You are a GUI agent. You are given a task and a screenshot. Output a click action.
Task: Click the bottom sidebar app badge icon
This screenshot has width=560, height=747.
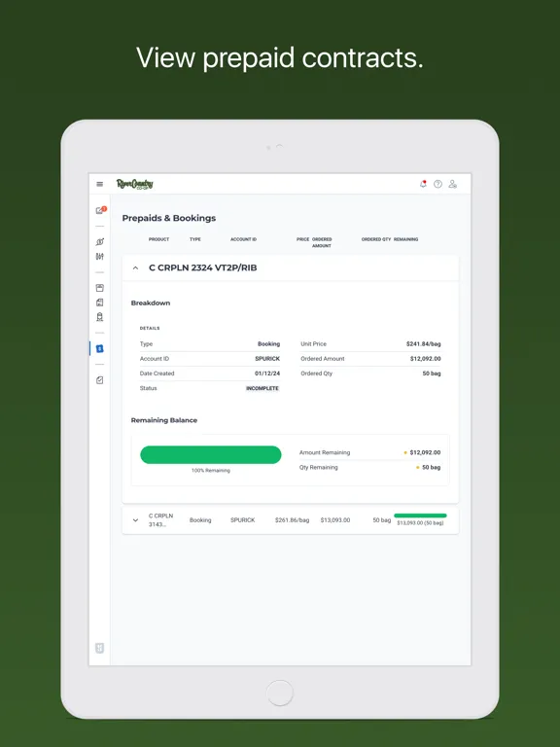[x=99, y=648]
